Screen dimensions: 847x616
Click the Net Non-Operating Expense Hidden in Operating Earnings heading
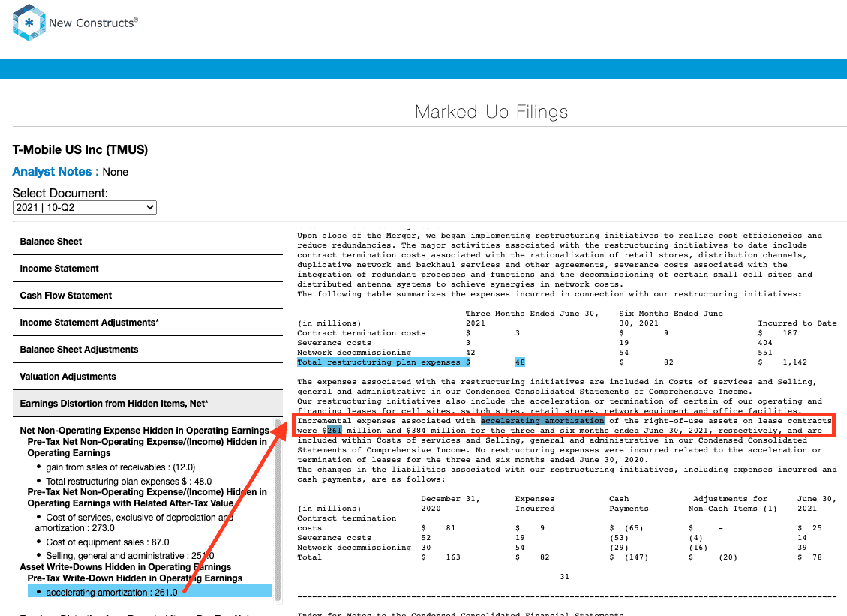tap(144, 431)
